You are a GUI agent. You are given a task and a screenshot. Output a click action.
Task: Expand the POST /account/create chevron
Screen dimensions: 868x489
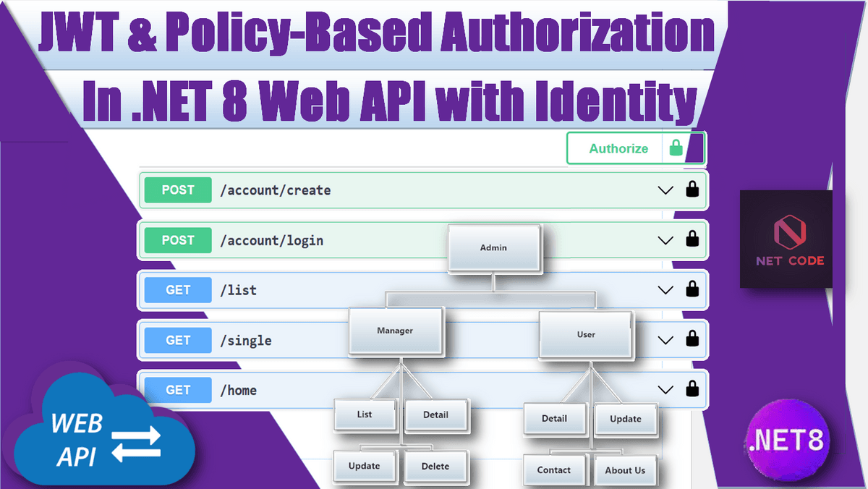pos(665,190)
